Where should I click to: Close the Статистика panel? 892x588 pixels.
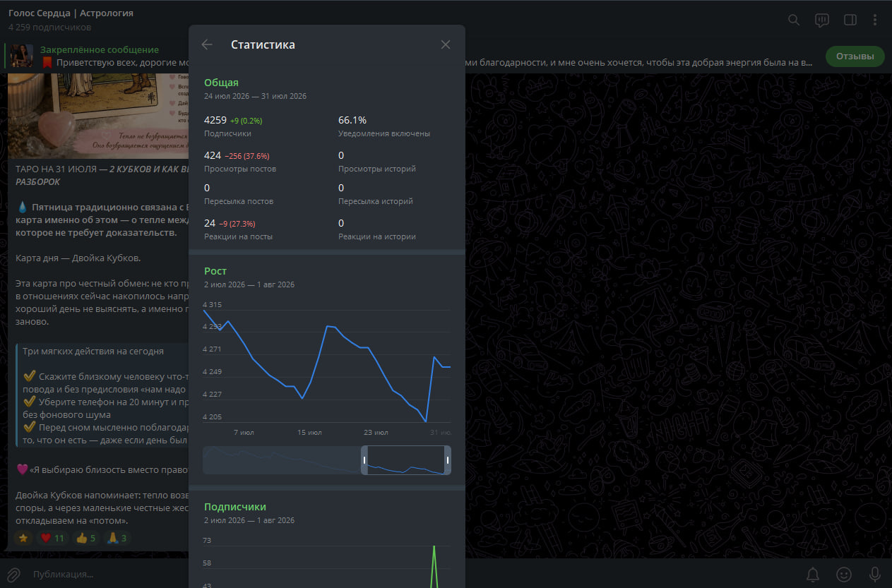[446, 44]
